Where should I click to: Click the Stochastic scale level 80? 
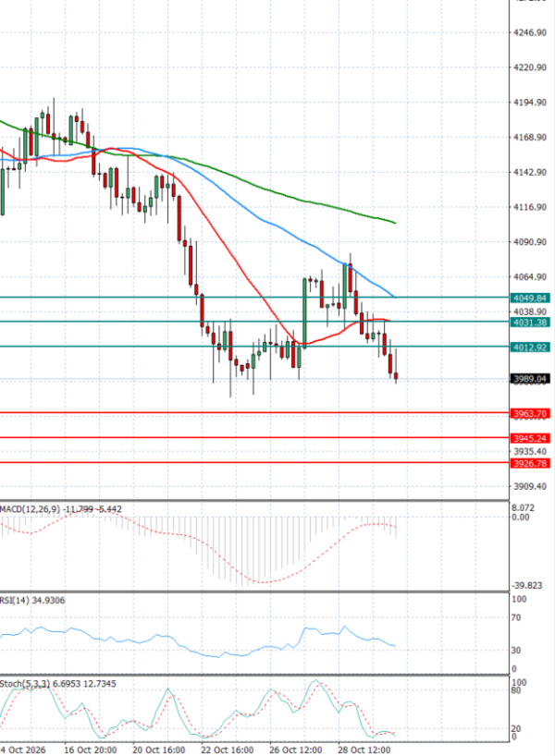[x=516, y=690]
